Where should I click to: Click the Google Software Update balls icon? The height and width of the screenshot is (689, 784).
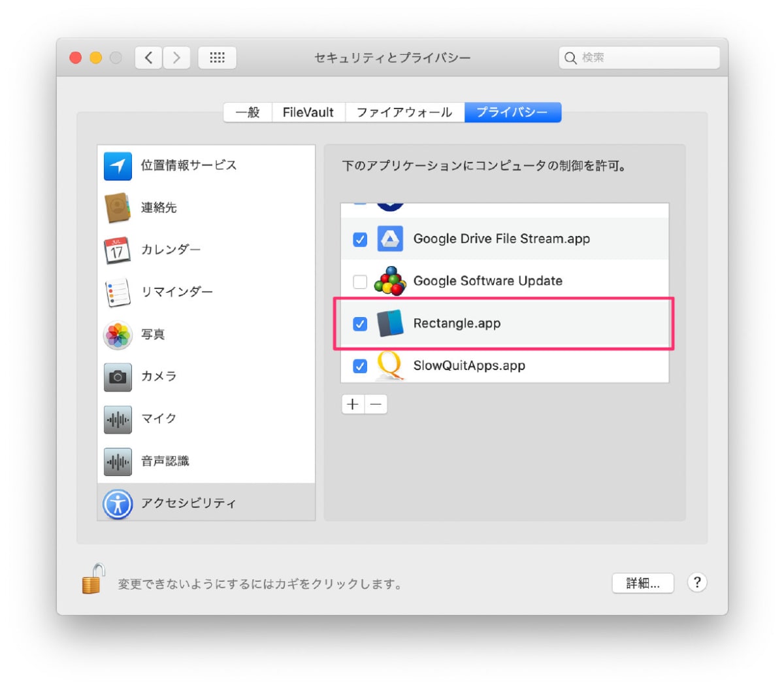[x=390, y=281]
